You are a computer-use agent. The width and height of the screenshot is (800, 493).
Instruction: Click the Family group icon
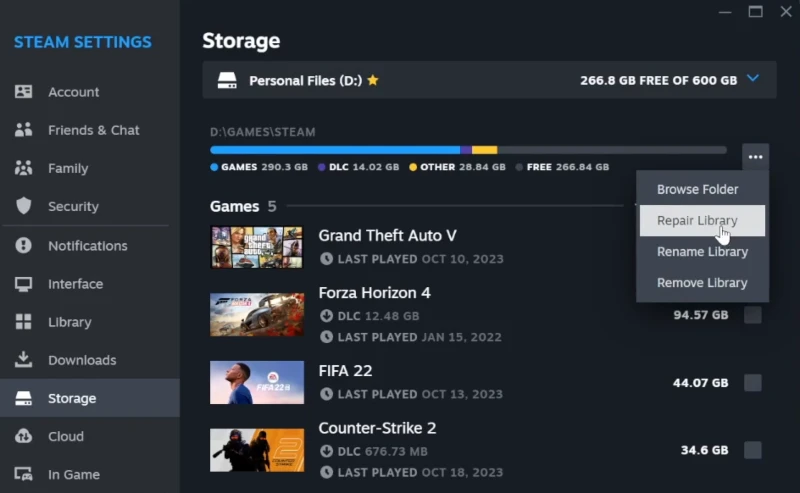coord(23,168)
